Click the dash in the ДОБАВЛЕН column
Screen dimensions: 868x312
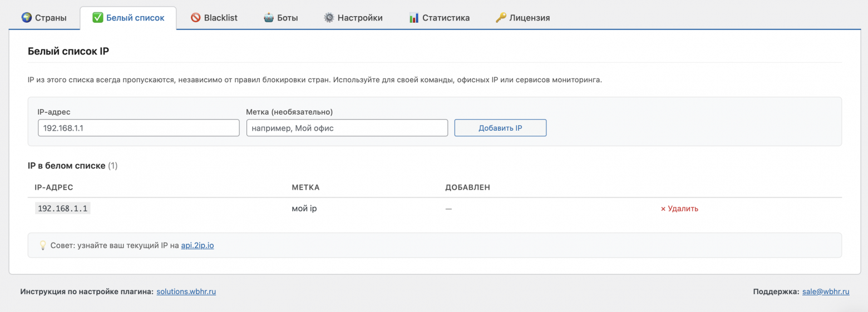(448, 209)
